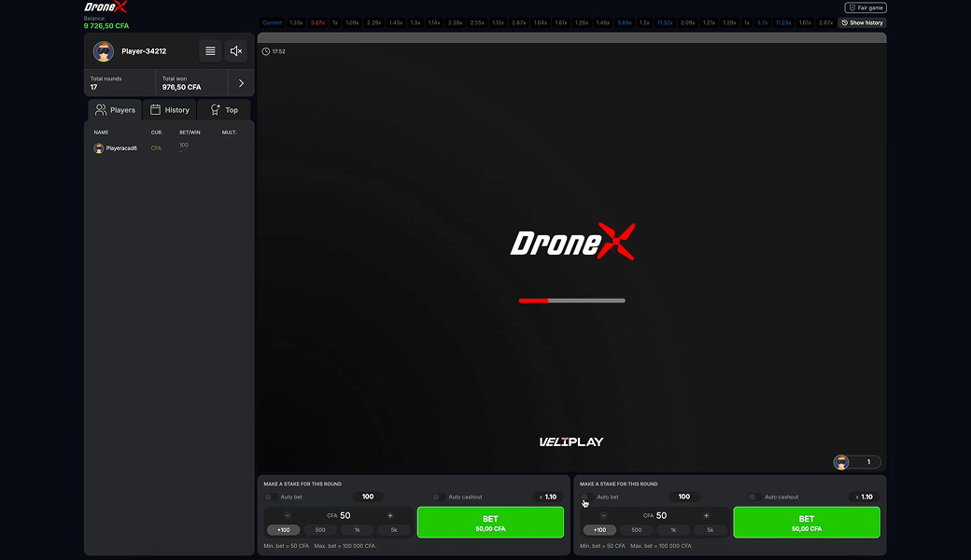Mute the game sound
This screenshot has height=560, width=971.
coord(235,51)
